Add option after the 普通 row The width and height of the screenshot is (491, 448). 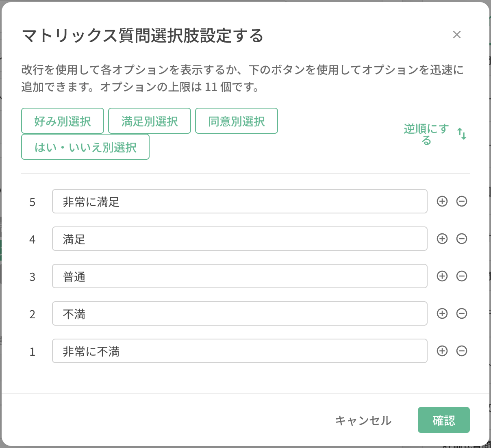click(x=442, y=276)
